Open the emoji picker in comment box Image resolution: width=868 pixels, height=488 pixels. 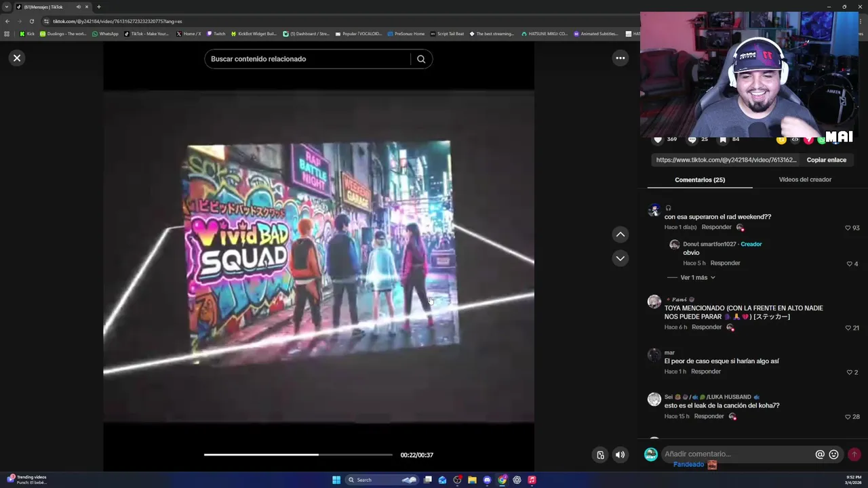[834, 455]
